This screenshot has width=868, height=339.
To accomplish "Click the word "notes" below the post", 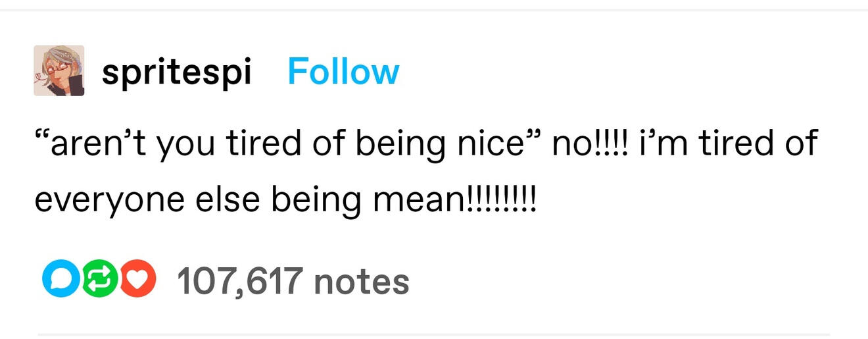I will 362,281.
